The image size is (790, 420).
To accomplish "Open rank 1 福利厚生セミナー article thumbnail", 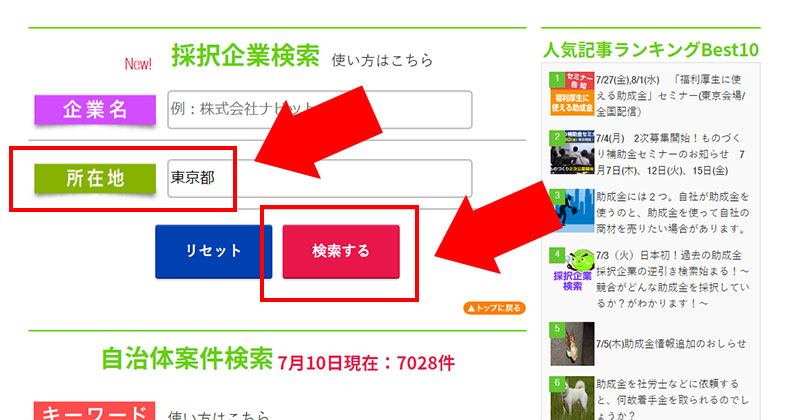I will pos(571,93).
